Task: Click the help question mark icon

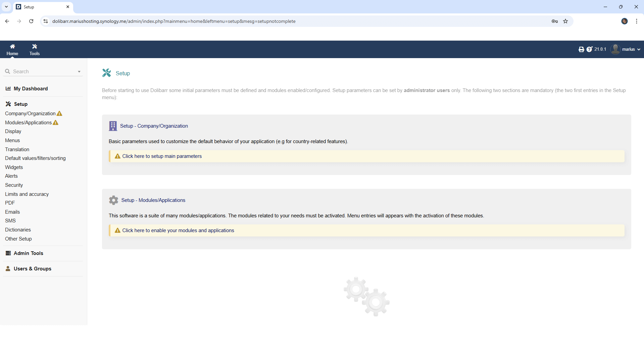Action: pyautogui.click(x=589, y=49)
